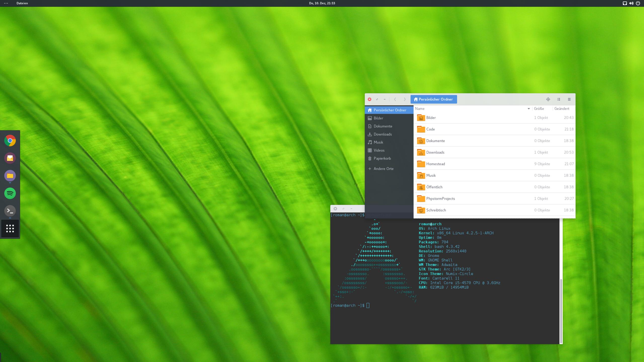Click the display status icon in top bar
The image size is (644, 362).
(x=625, y=3)
